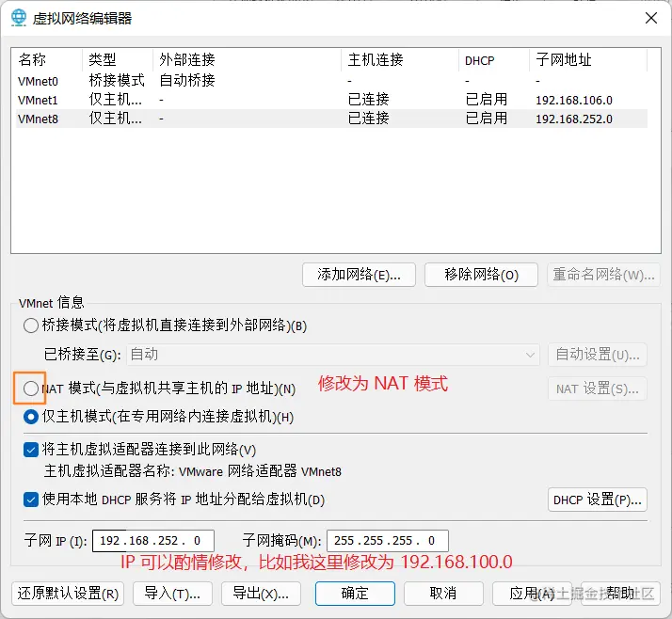The width and height of the screenshot is (672, 619).
Task: Select the VMnet0 row
Action: [331, 81]
